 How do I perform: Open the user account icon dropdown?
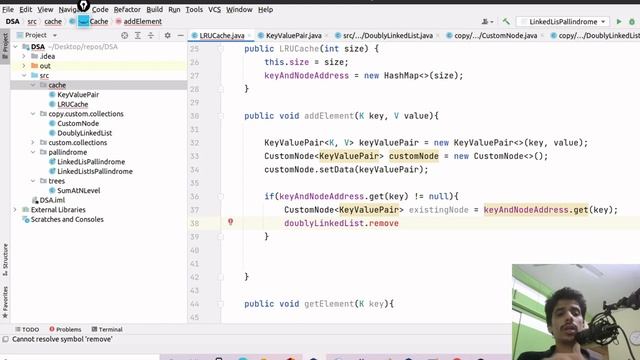pos(487,22)
